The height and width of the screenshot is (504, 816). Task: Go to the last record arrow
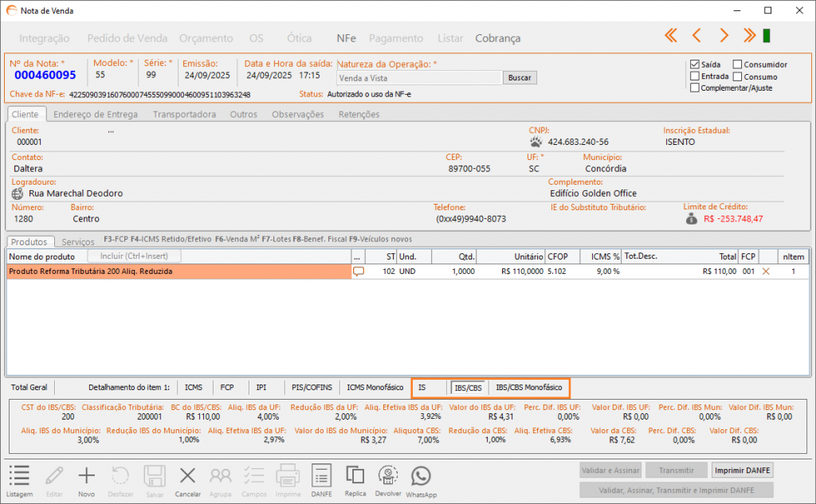[x=749, y=35]
